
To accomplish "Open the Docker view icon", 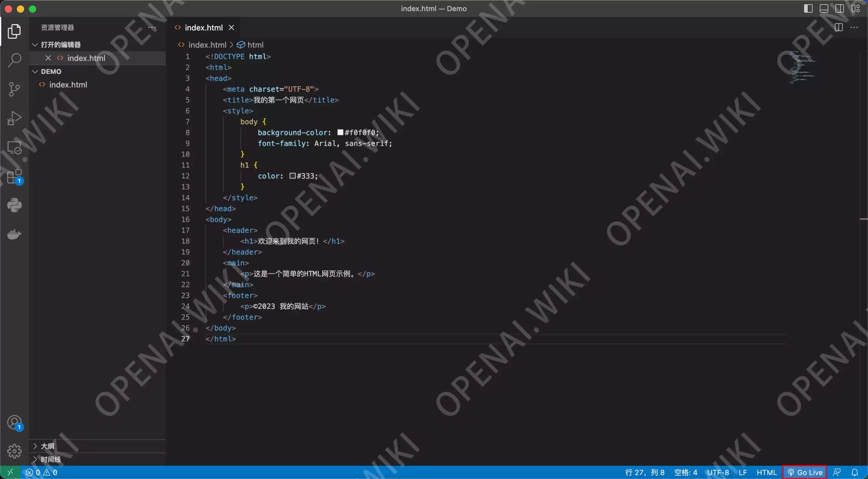I will coord(14,234).
